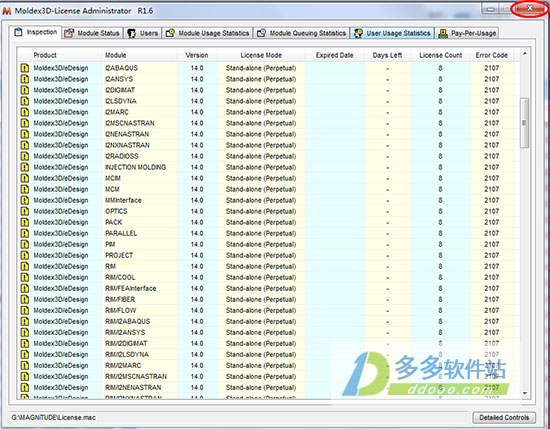Click the vertical scrollbar thumb
This screenshot has width=550, height=429.
pyautogui.click(x=525, y=123)
